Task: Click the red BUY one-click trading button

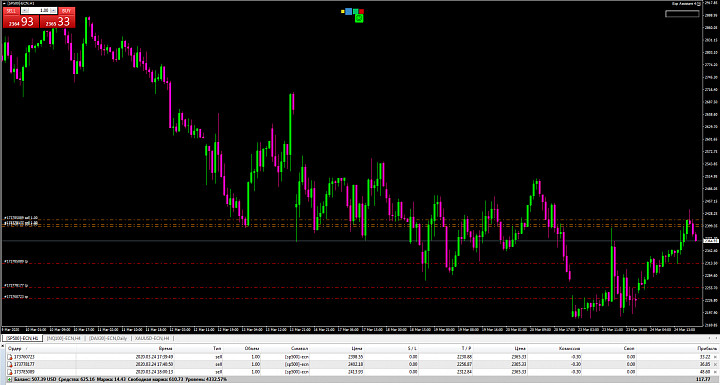Action: (67, 11)
